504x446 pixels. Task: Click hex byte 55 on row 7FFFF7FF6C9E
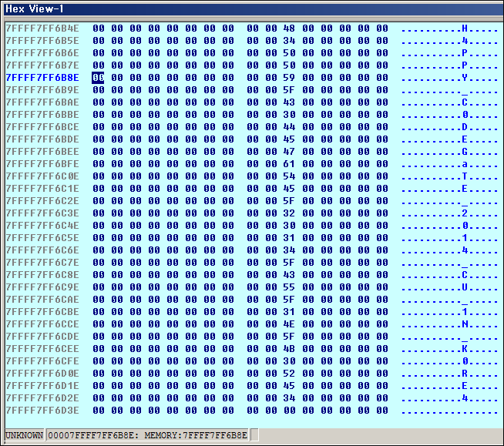tap(289, 287)
